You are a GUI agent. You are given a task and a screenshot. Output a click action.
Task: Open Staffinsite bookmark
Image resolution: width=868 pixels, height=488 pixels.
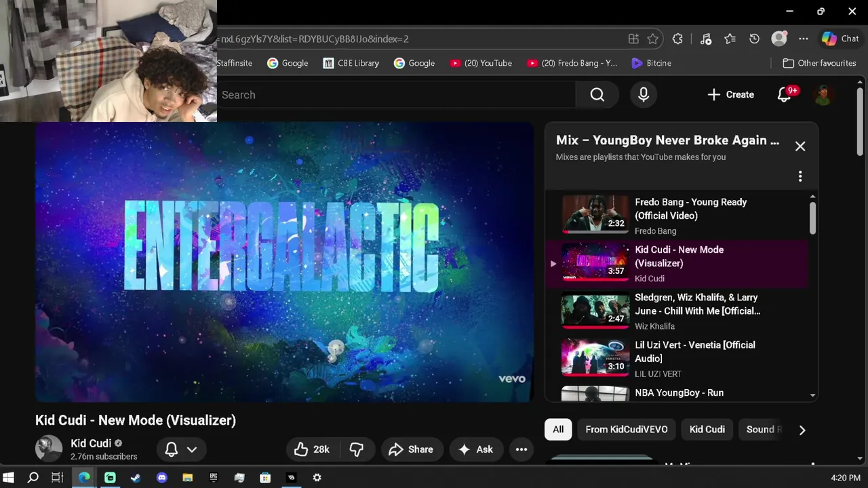pyautogui.click(x=235, y=63)
